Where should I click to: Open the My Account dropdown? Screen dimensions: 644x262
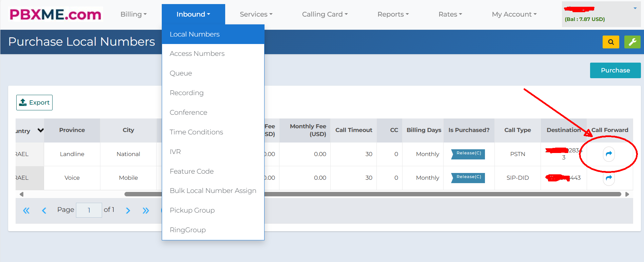pos(514,14)
